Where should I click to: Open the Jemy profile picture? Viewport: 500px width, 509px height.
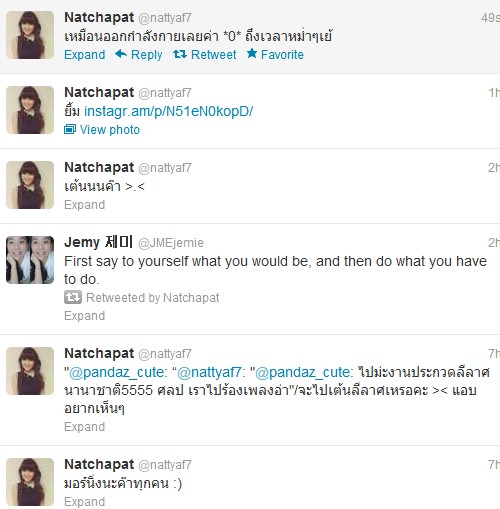point(30,260)
